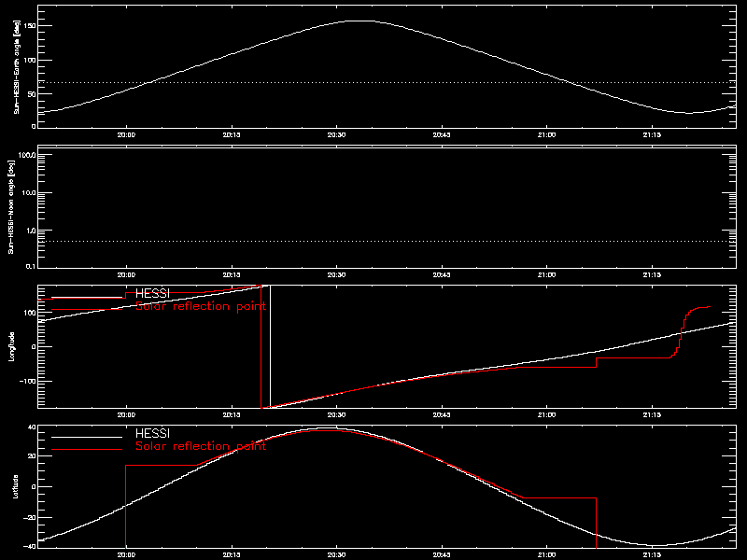Click 20:30 time label under Latitude panel

pyautogui.click(x=336, y=554)
